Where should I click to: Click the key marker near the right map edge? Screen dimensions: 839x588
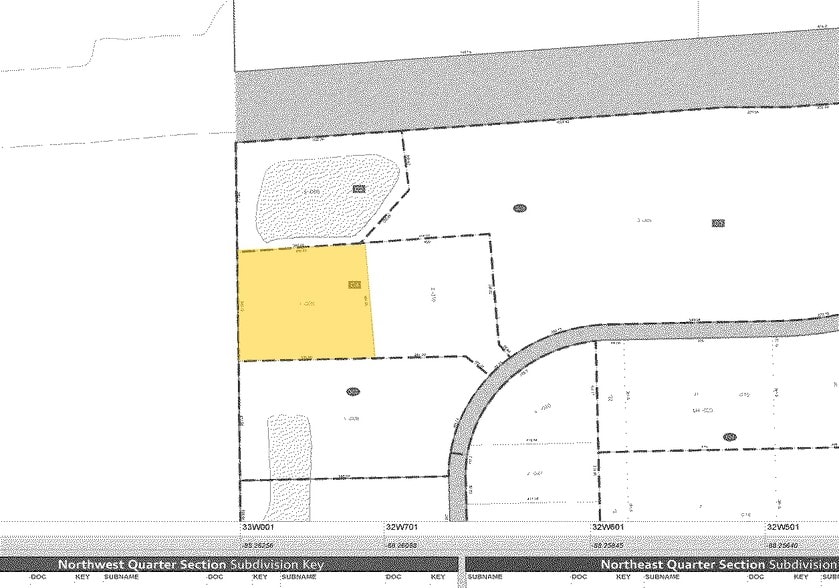click(x=718, y=224)
